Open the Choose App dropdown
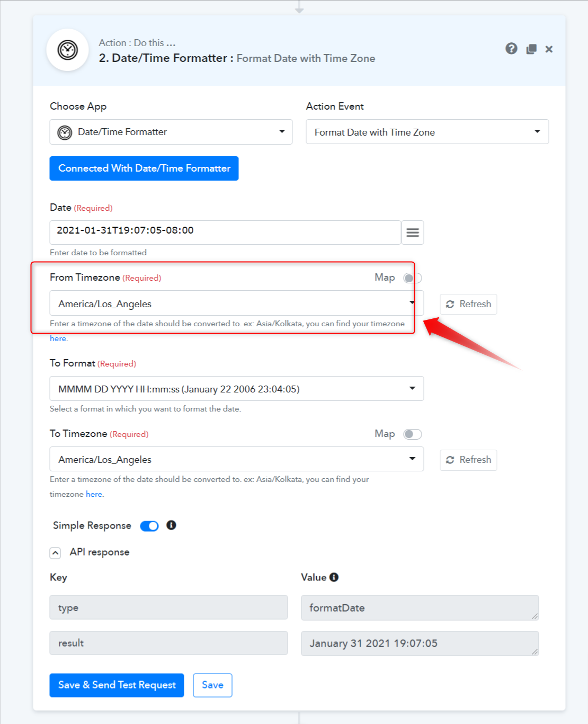 pyautogui.click(x=171, y=132)
